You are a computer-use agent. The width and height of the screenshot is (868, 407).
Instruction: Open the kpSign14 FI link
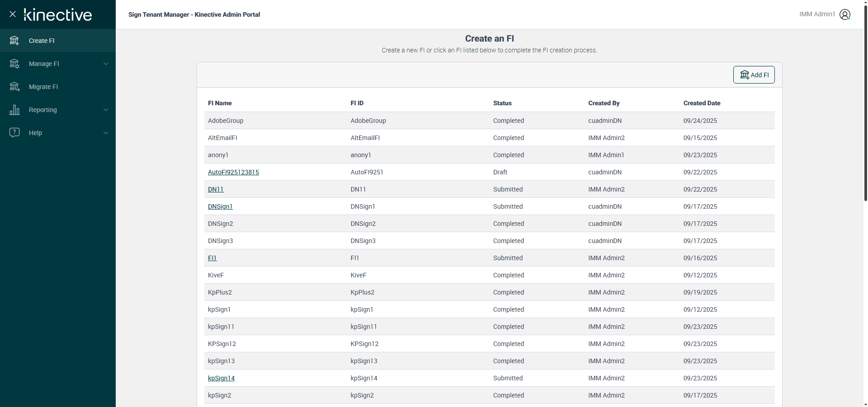click(221, 378)
